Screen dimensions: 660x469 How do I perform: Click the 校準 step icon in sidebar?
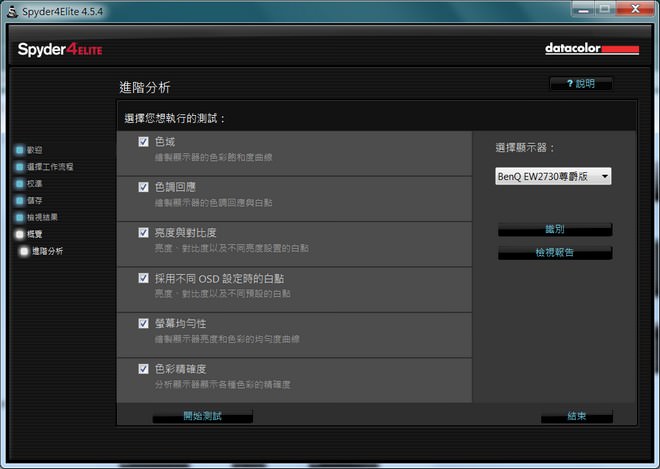tap(19, 184)
